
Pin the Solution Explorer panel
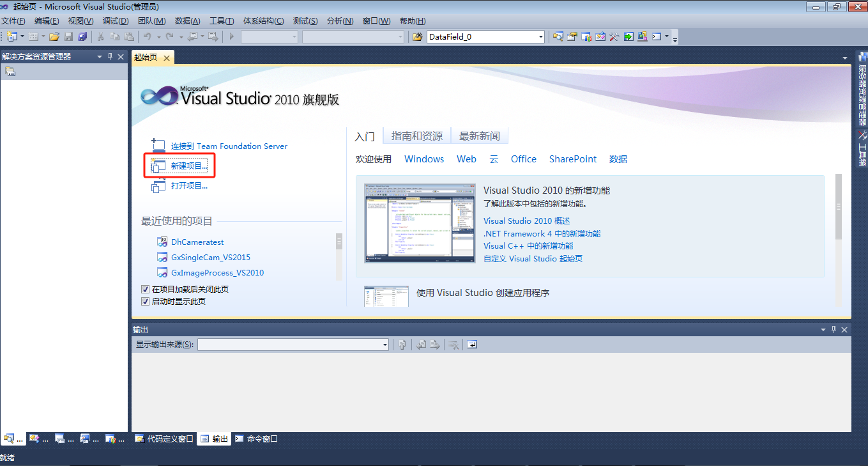pos(110,57)
